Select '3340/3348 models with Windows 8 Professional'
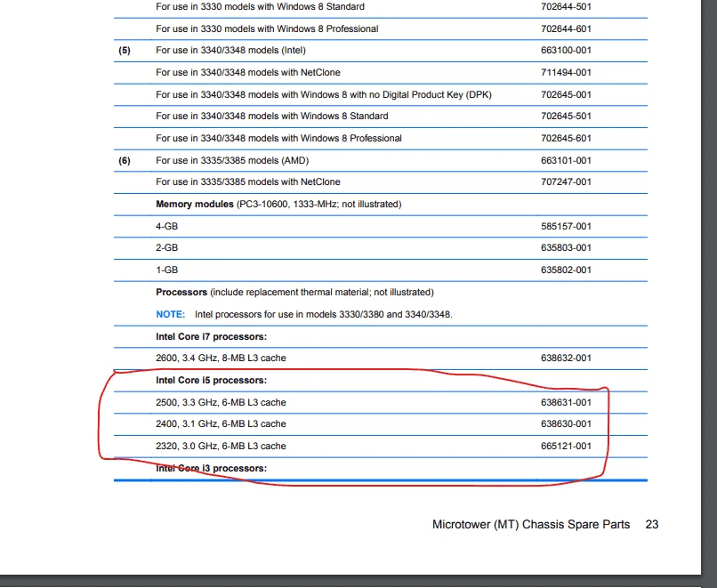This screenshot has height=588, width=717. (x=279, y=138)
